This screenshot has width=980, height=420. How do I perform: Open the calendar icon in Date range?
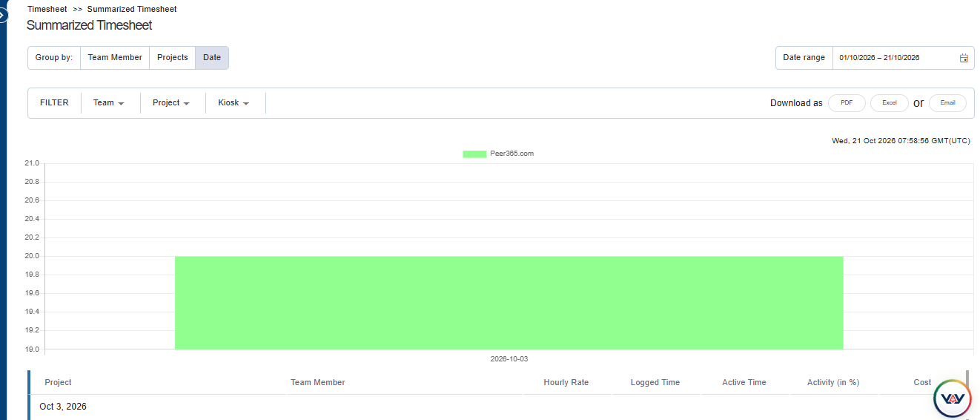(964, 58)
